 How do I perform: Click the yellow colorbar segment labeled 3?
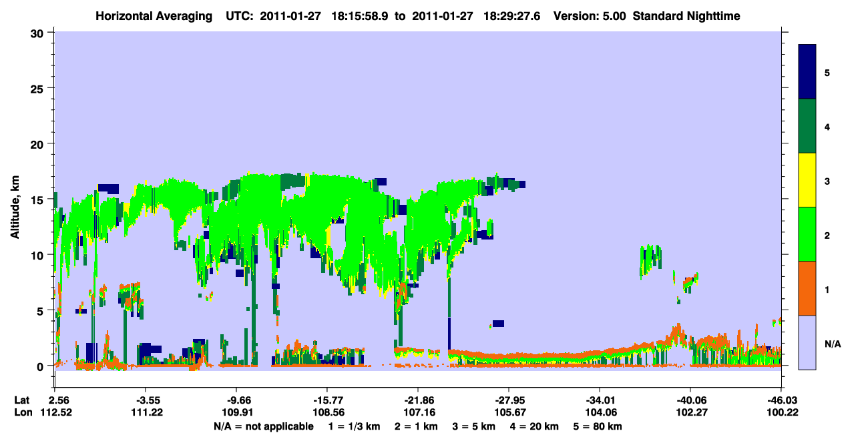point(807,180)
